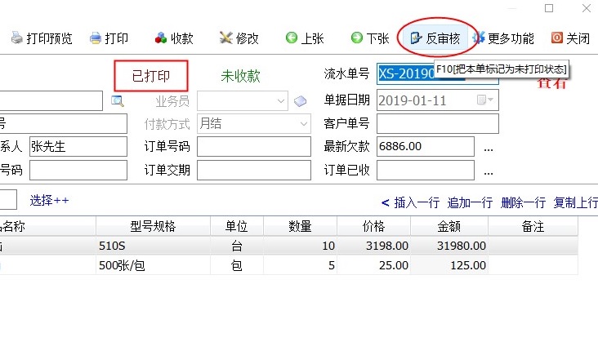The width and height of the screenshot is (598, 364).
Task: Click the 选择++ link
Action: coord(50,200)
